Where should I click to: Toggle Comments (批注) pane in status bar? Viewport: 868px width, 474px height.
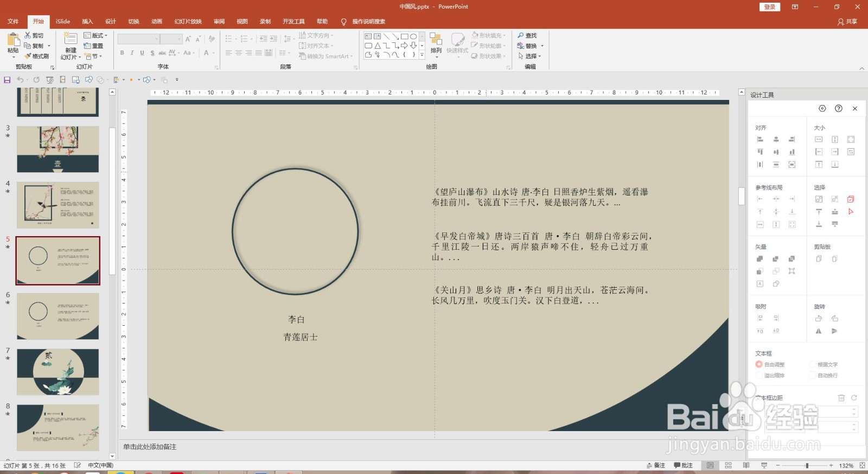(684, 465)
